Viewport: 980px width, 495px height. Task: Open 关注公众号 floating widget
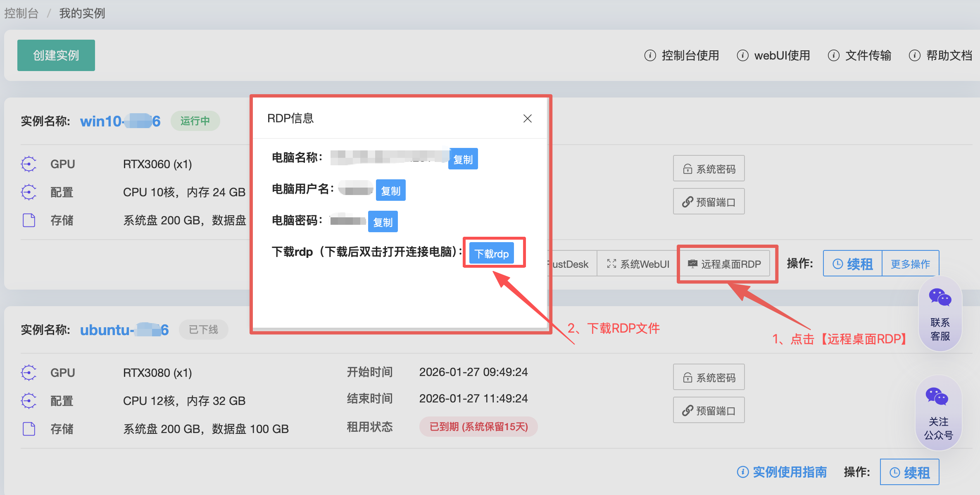click(x=938, y=413)
